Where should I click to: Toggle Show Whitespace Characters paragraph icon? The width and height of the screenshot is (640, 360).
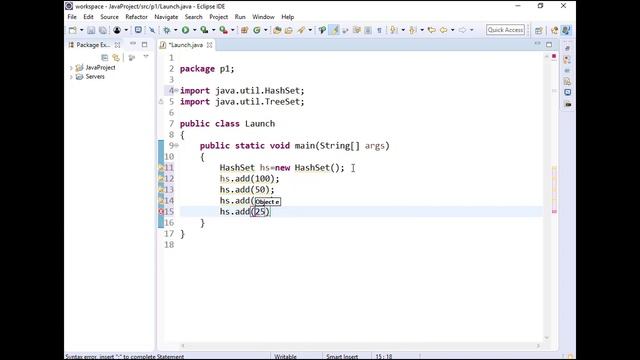tap(379, 30)
